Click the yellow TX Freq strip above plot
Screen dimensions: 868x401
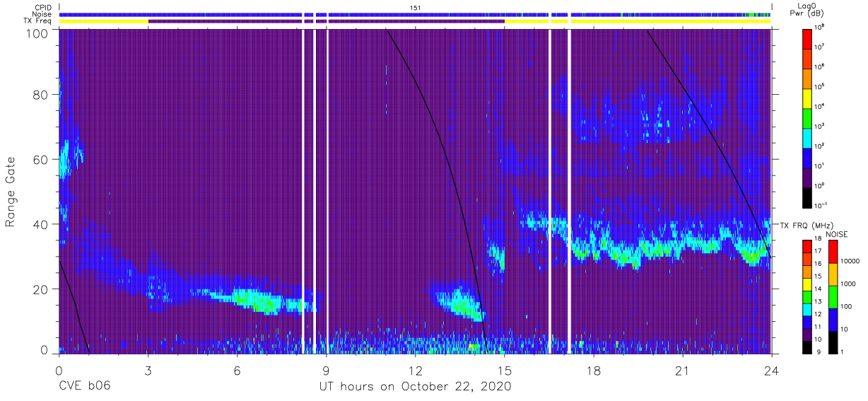coord(637,21)
